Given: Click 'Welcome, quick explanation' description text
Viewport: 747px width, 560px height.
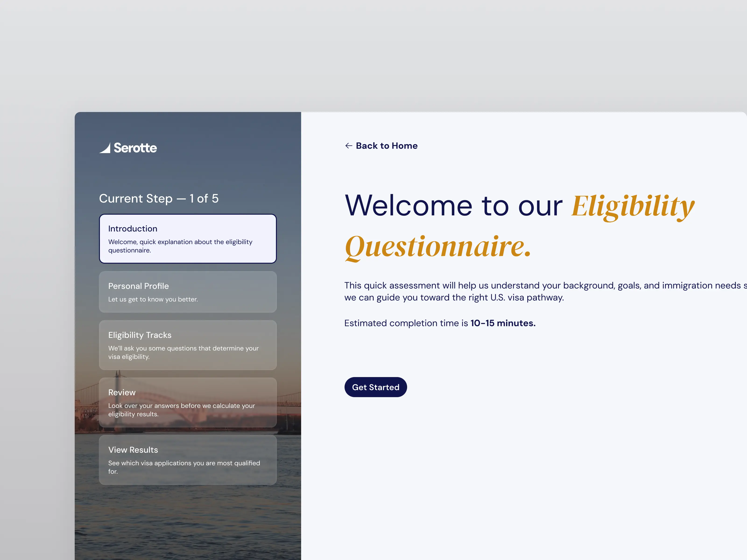Looking at the screenshot, I should coord(180,246).
